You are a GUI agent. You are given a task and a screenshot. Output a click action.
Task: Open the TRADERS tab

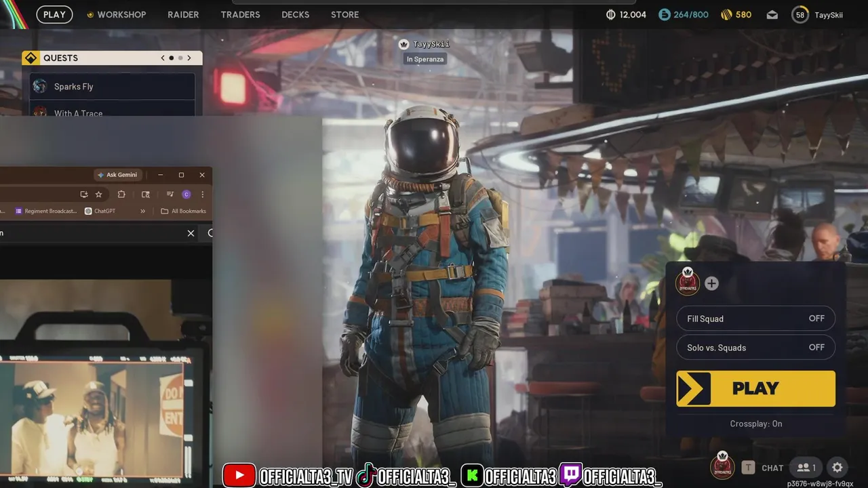[x=240, y=14]
